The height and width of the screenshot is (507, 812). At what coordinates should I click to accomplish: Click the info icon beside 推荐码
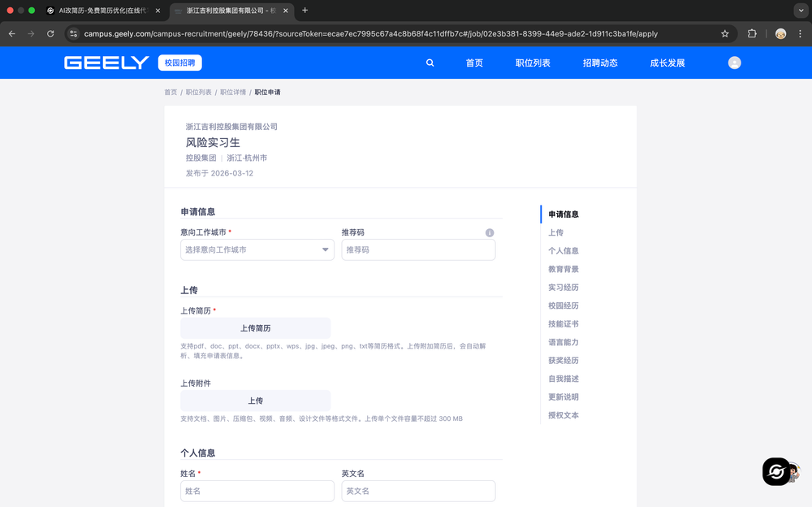tap(490, 232)
